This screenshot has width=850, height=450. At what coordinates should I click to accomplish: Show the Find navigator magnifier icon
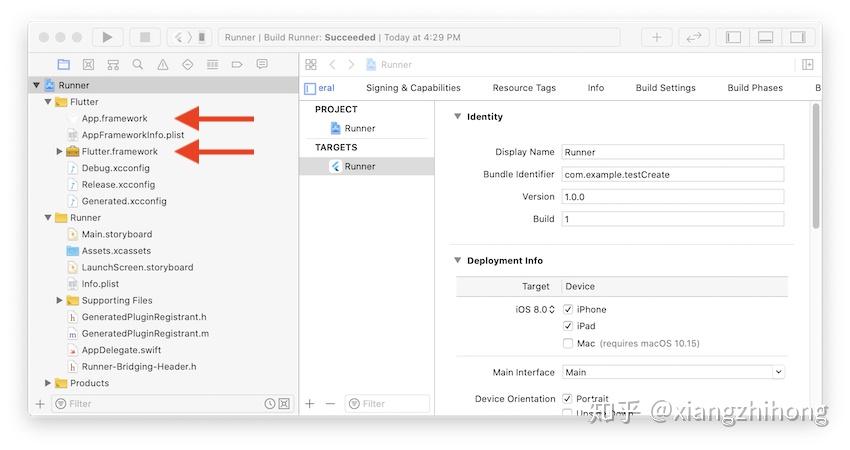pos(138,65)
